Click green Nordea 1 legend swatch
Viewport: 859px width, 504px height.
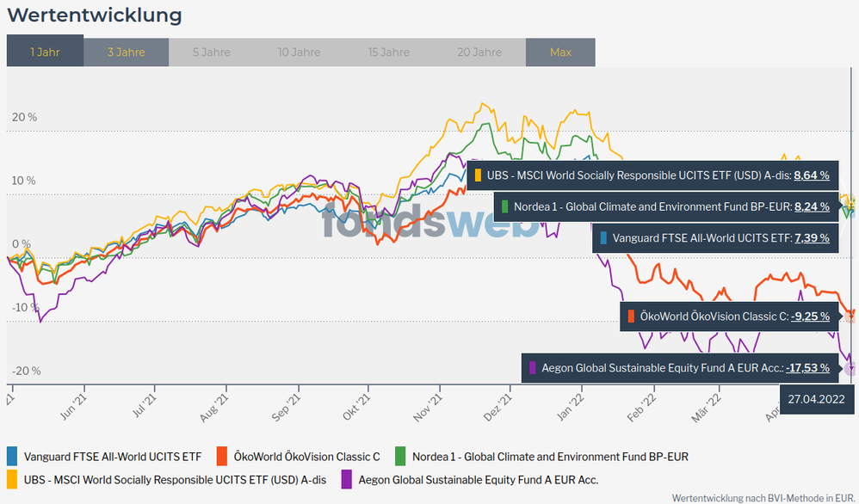(x=400, y=457)
